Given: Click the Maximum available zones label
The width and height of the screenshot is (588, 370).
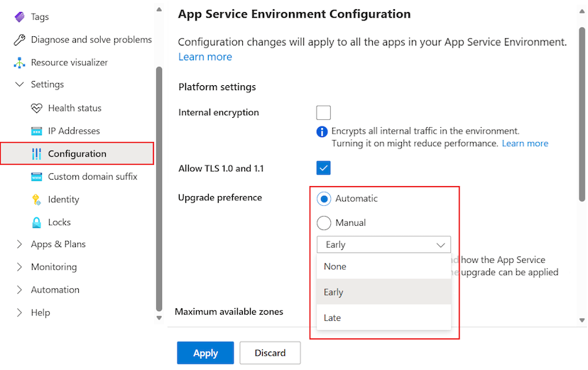Looking at the screenshot, I should tap(229, 312).
